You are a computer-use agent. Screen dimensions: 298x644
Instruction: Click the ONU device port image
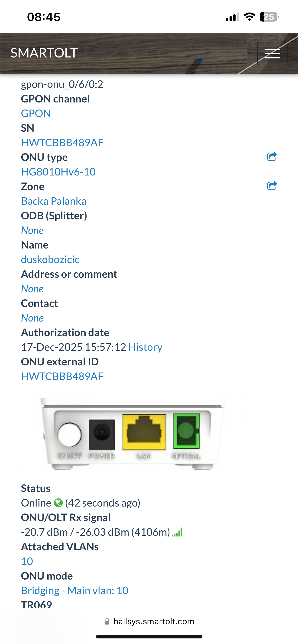point(133,434)
